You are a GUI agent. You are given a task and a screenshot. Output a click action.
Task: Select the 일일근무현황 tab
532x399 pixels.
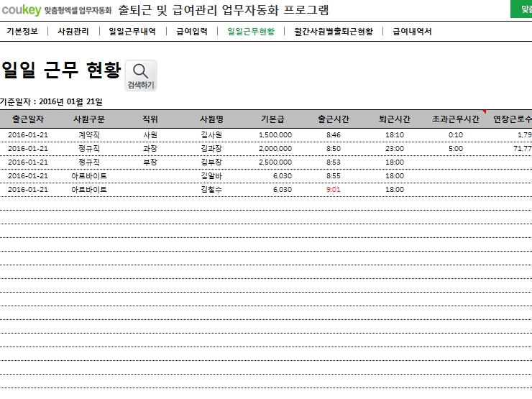[x=251, y=32]
